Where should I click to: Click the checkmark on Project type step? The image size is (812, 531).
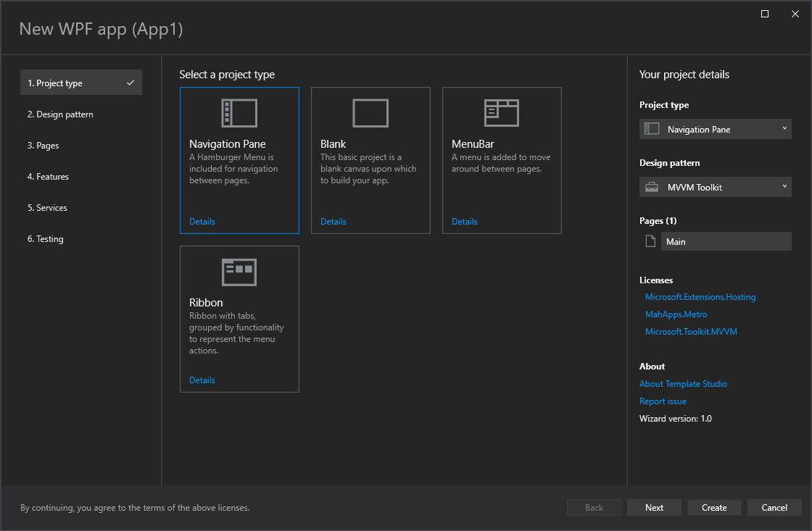pyautogui.click(x=131, y=82)
